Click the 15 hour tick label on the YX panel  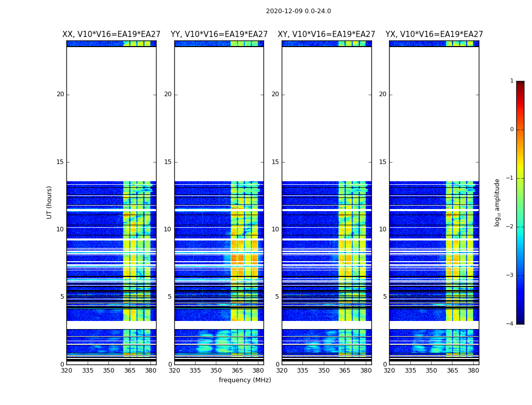click(x=383, y=162)
